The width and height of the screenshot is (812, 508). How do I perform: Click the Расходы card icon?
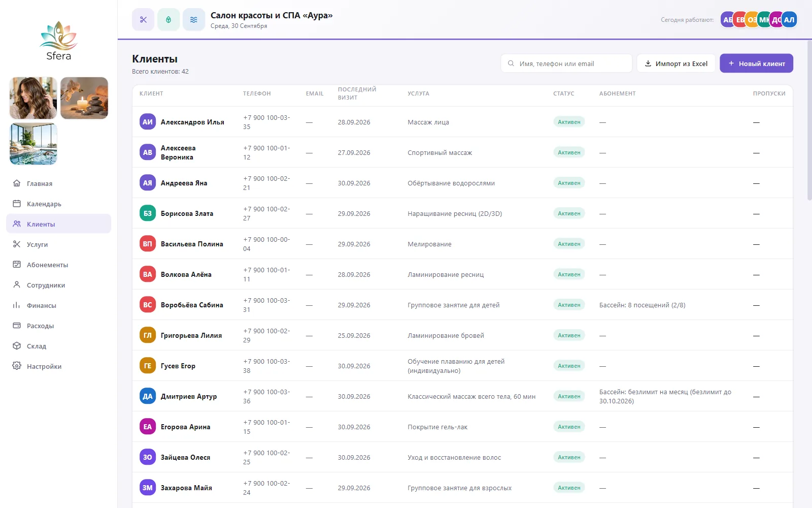click(17, 326)
